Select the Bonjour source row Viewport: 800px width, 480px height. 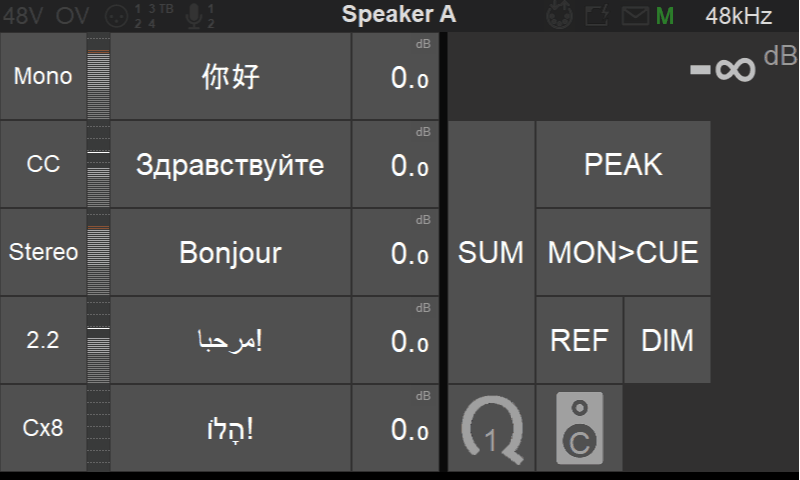[230, 252]
